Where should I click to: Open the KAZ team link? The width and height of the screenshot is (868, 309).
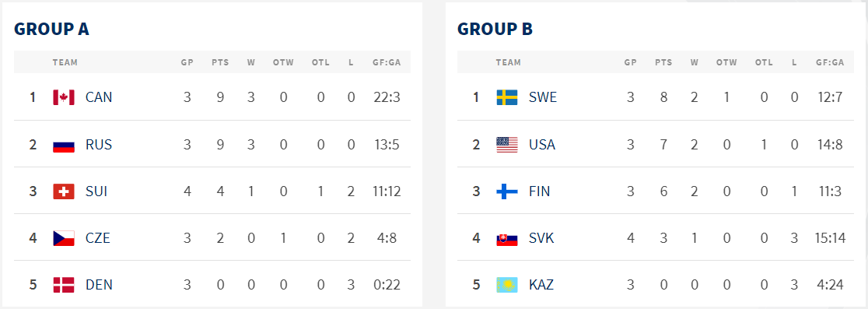[541, 285]
